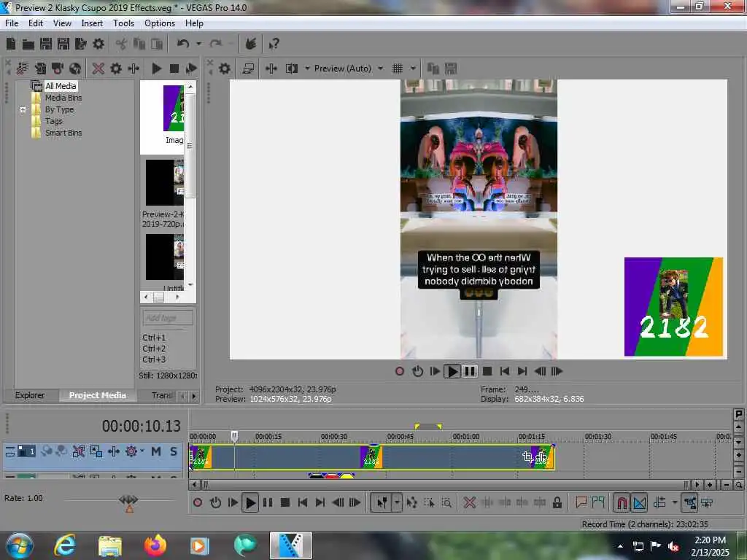This screenshot has height=560, width=747.
Task: Switch to the Transitions tab
Action: pyautogui.click(x=162, y=395)
